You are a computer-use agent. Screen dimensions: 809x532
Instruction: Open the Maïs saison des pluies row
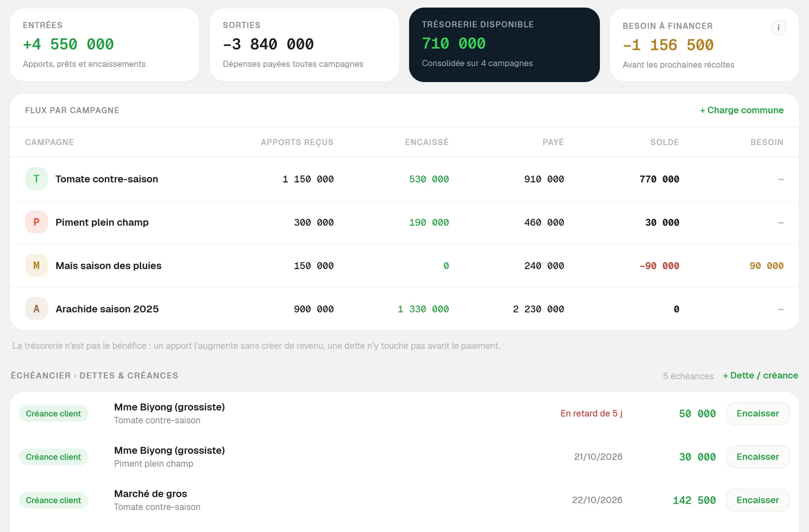click(404, 266)
